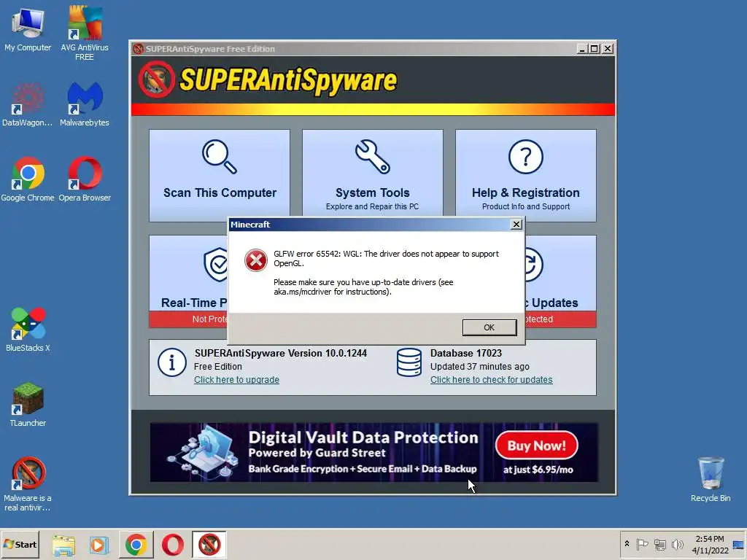This screenshot has height=560, width=747.
Task: Open My Computer desktop icon
Action: [28, 29]
